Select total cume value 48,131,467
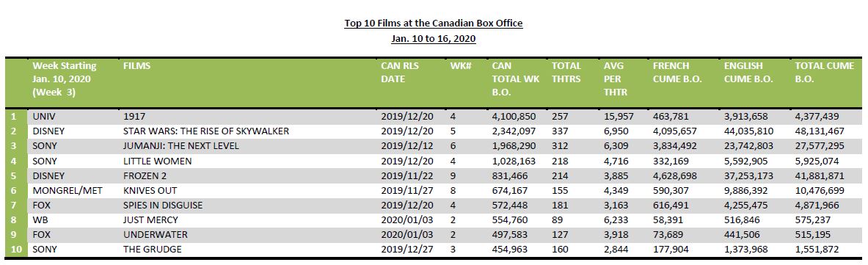The height and width of the screenshot is (265, 868). [x=817, y=131]
